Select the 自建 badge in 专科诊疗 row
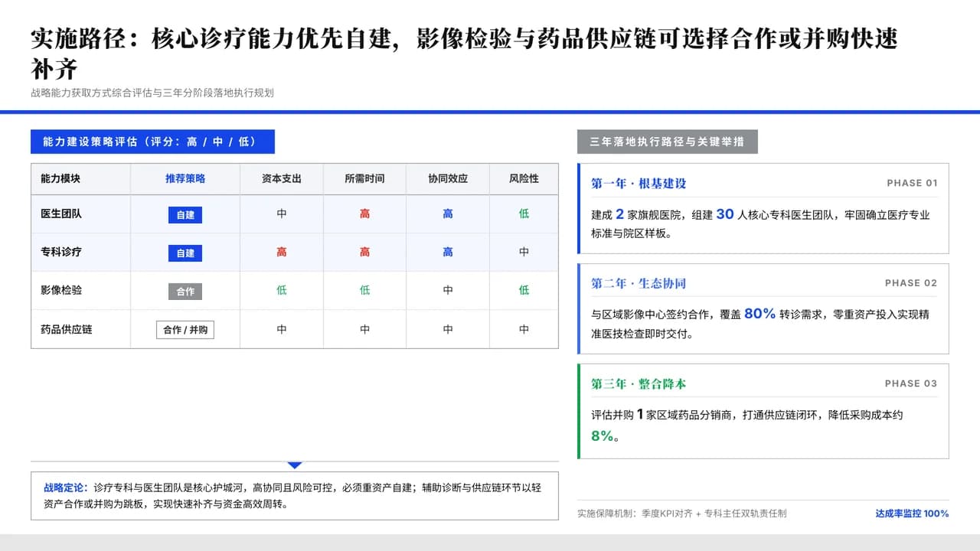 pos(185,253)
